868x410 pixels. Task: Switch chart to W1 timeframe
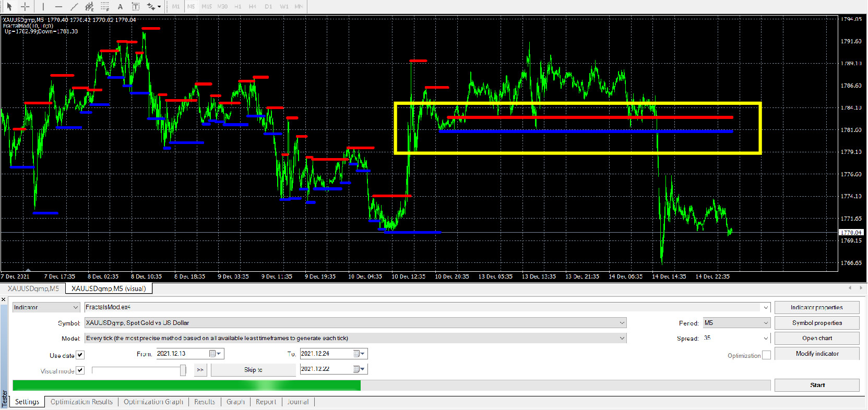[284, 7]
